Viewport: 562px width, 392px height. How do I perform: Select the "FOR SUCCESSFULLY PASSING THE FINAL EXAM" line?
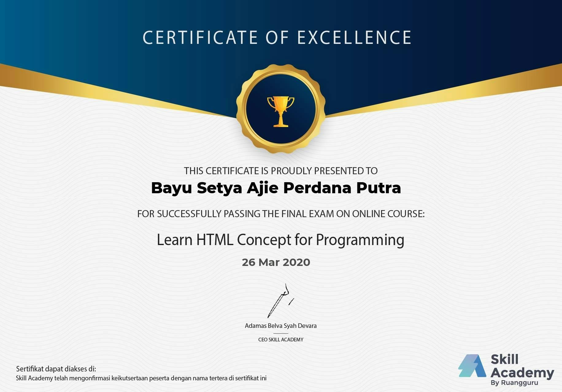[x=281, y=214]
